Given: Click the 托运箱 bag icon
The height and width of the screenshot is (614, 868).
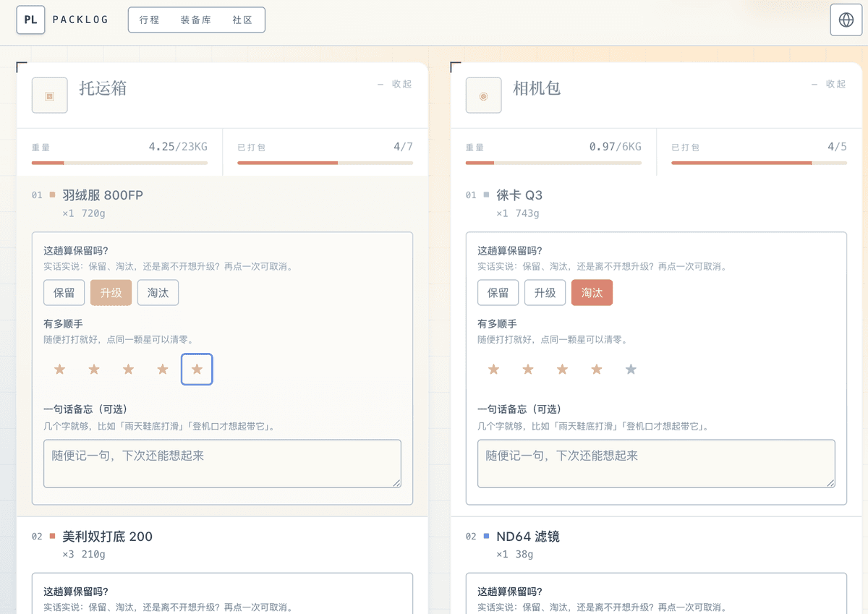Looking at the screenshot, I should tap(50, 95).
